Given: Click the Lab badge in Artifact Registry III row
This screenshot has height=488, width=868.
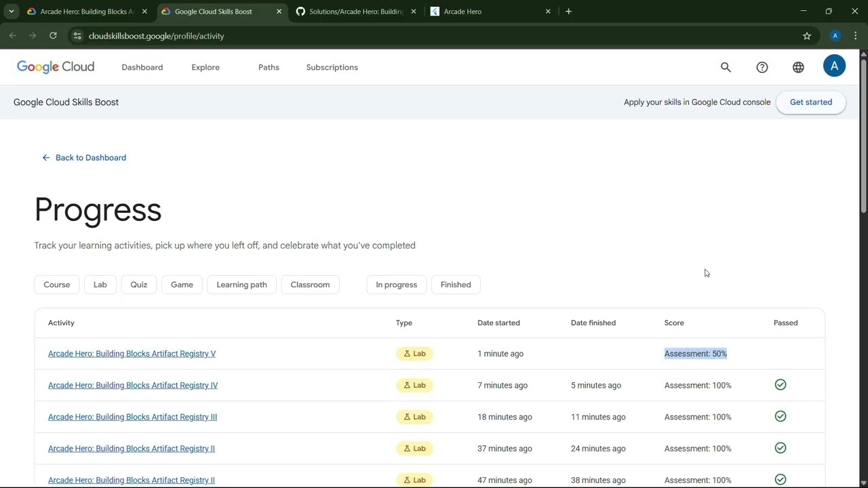Looking at the screenshot, I should point(414,417).
